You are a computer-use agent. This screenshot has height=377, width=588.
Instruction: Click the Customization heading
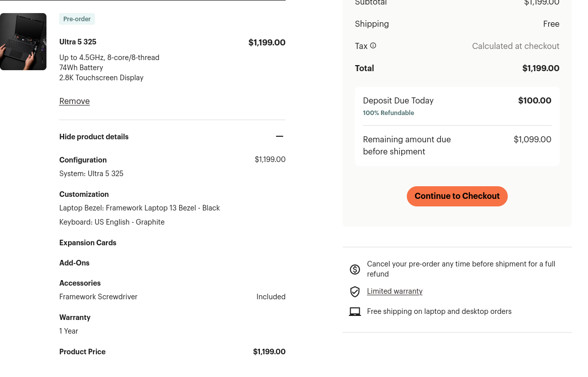coord(84,194)
